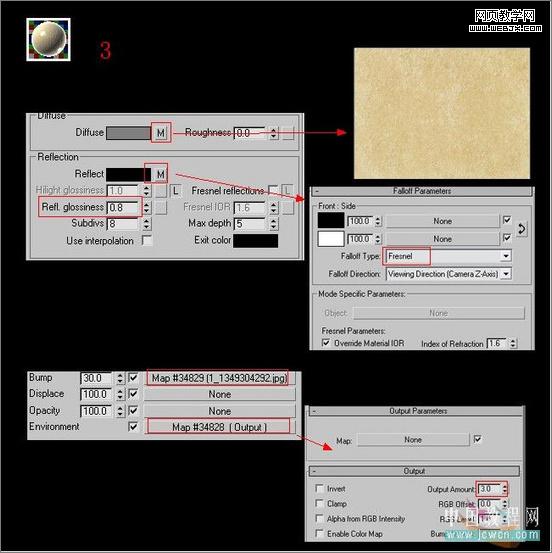
Task: Toggle the second Falloff map enable checkbox
Action: (507, 238)
